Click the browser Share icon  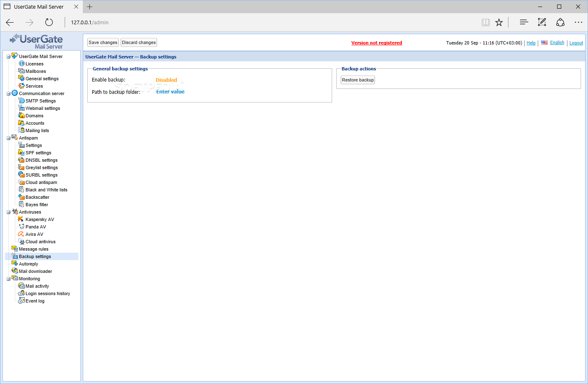point(560,22)
